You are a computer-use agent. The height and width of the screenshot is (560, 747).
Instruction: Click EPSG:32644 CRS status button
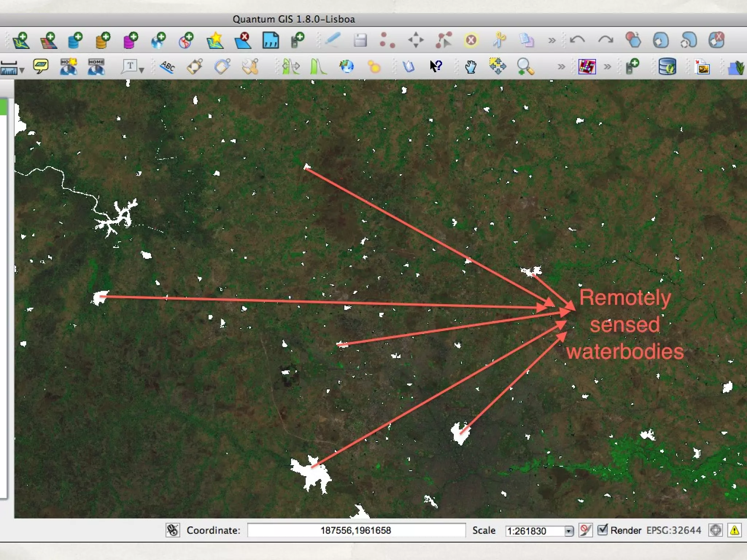pyautogui.click(x=674, y=530)
